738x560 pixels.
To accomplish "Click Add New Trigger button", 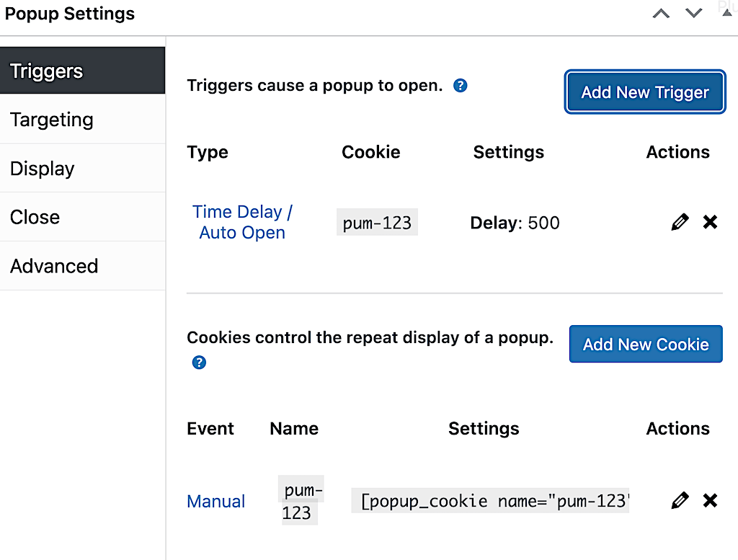I will 645,92.
